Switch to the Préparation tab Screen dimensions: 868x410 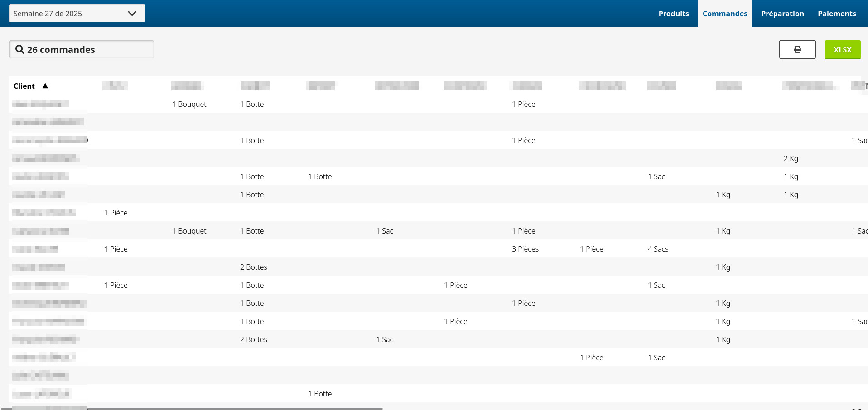(782, 14)
